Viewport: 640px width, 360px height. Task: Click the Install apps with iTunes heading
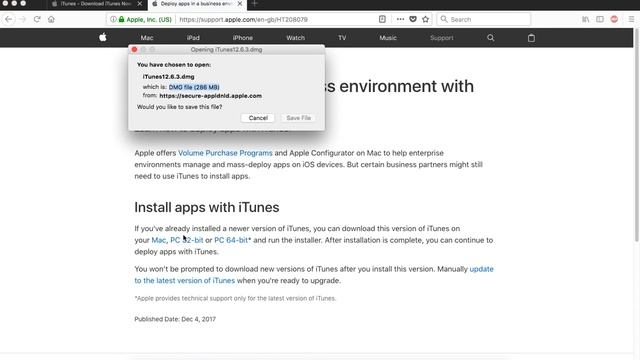coord(207,207)
